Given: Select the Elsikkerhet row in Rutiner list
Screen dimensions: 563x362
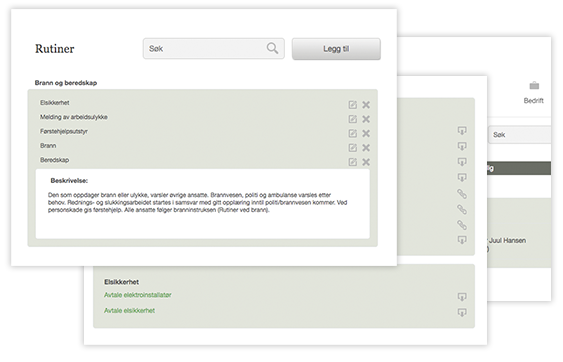Looking at the screenshot, I should 203,103.
